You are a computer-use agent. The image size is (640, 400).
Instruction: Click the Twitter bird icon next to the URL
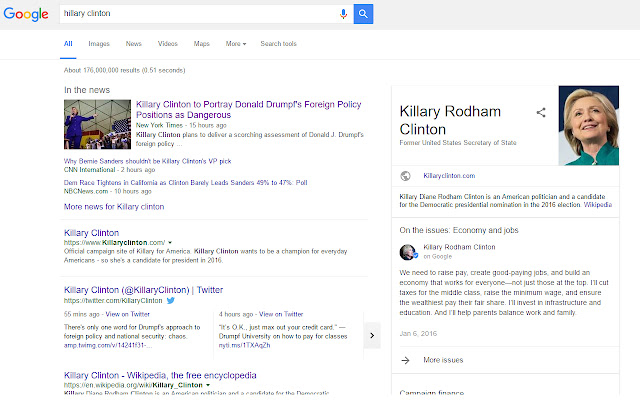point(171,301)
